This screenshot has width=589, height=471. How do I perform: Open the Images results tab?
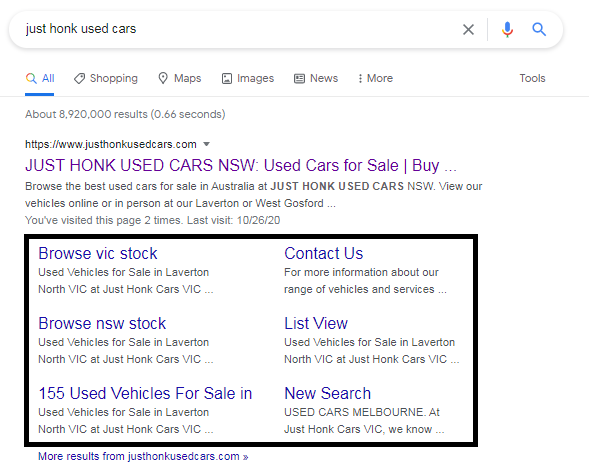pos(248,78)
